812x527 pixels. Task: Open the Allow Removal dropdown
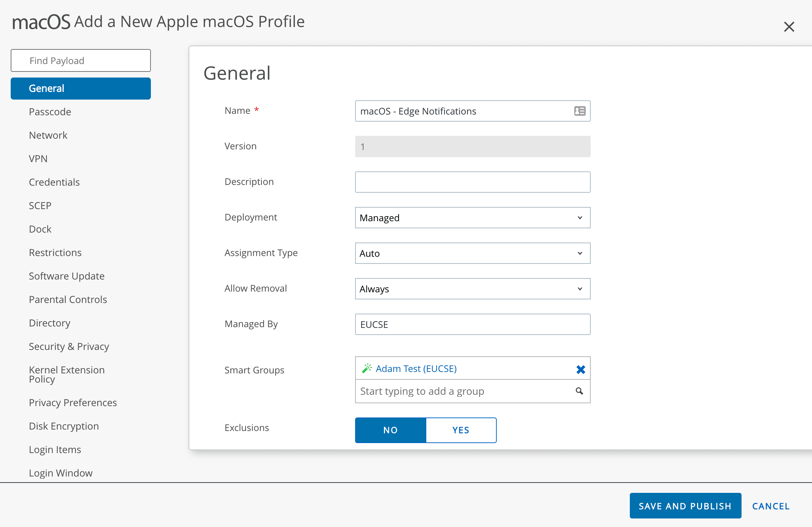click(x=473, y=289)
